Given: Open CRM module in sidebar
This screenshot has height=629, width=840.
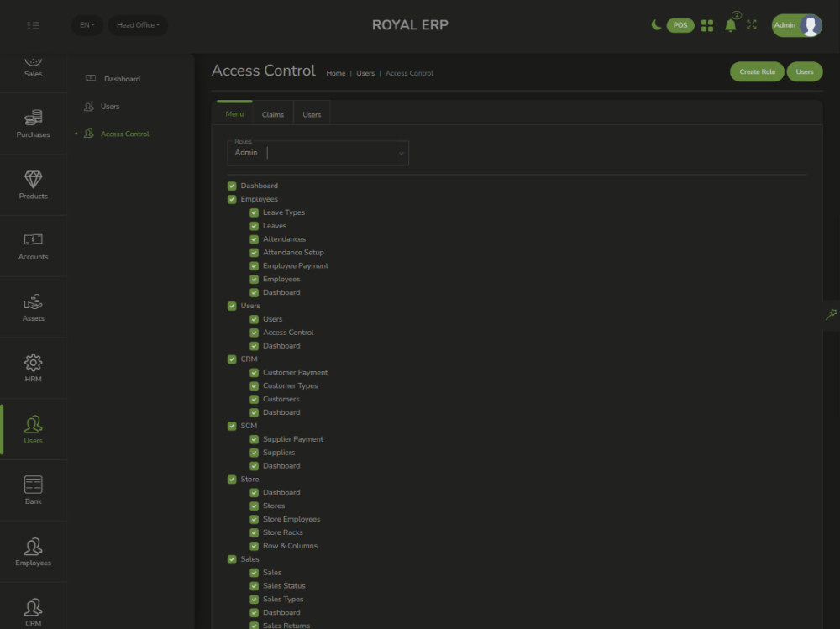Looking at the screenshot, I should coord(34,612).
